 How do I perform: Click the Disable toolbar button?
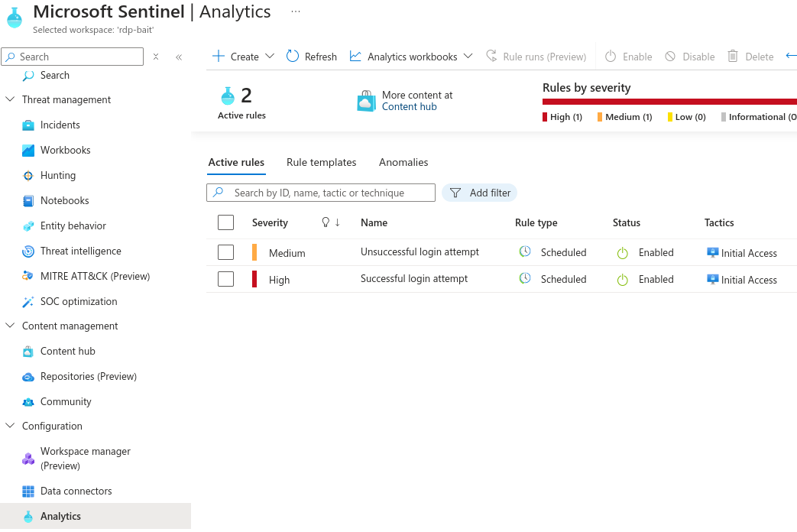690,57
